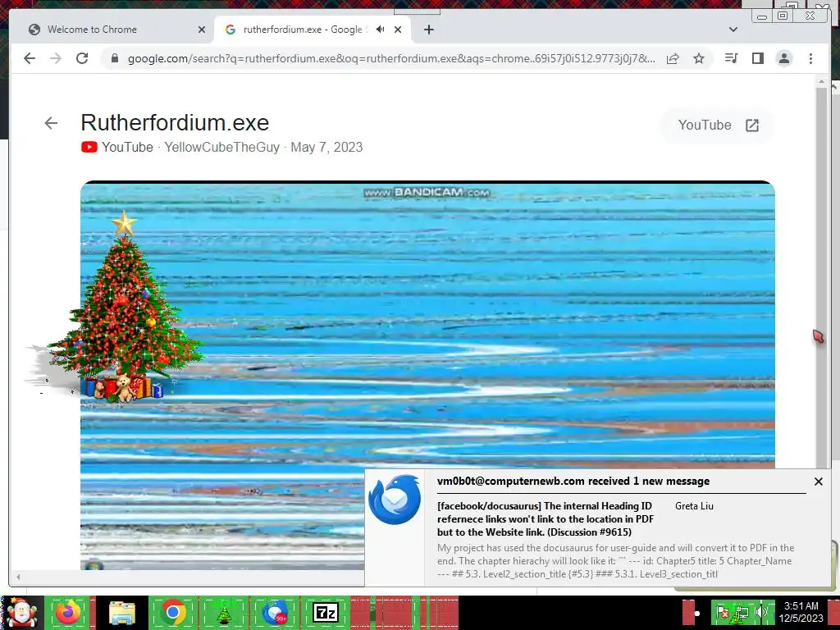Screen dimensions: 840x630
Task: Open Start menu Santa icon
Action: coord(22,612)
